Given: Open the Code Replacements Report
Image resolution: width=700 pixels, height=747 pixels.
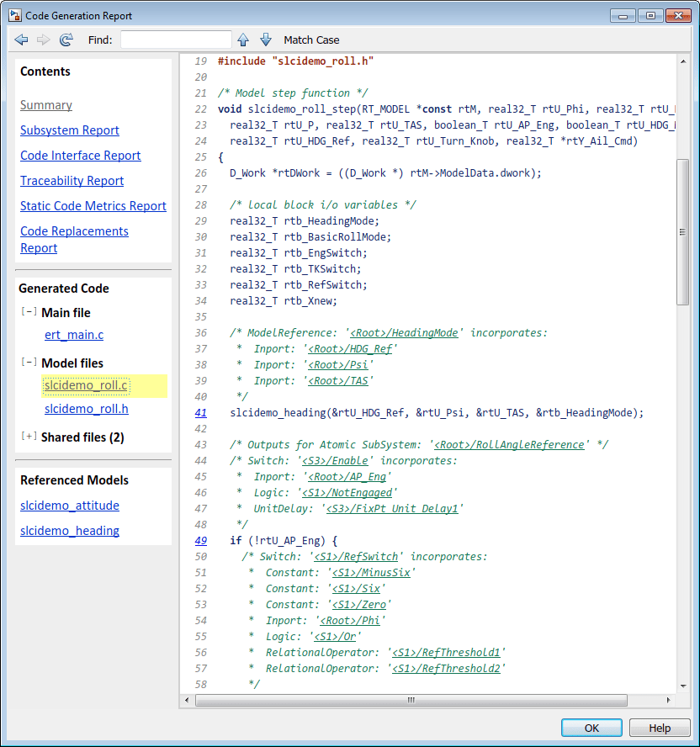Looking at the screenshot, I should coord(74,240).
